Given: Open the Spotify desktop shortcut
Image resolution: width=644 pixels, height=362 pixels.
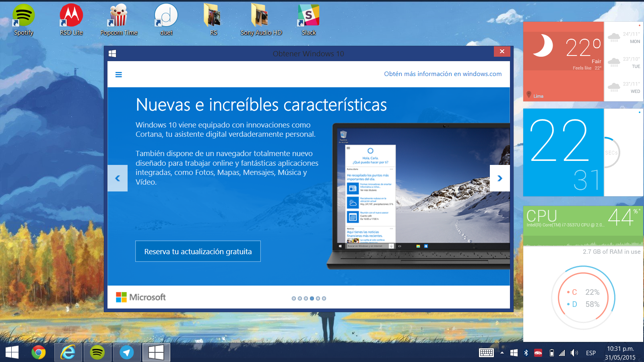Looking at the screenshot, I should pyautogui.click(x=23, y=20).
